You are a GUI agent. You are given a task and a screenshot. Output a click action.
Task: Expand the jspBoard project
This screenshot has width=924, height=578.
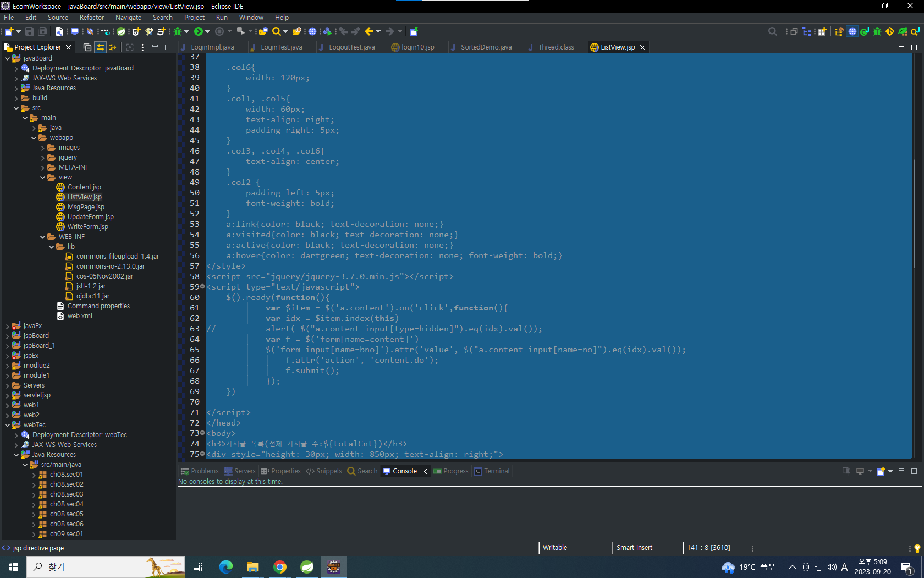(x=7, y=336)
